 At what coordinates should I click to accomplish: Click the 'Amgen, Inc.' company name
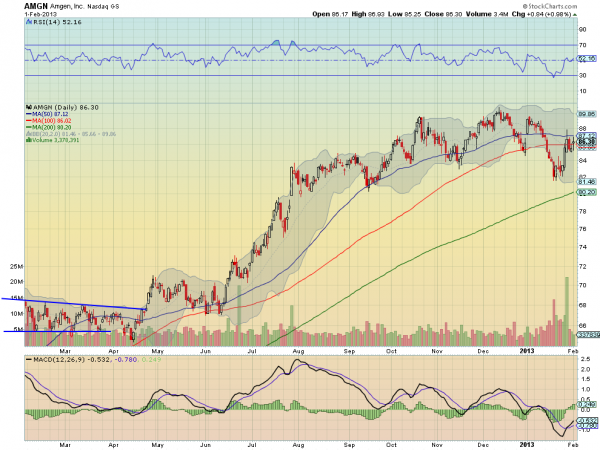tap(67, 7)
